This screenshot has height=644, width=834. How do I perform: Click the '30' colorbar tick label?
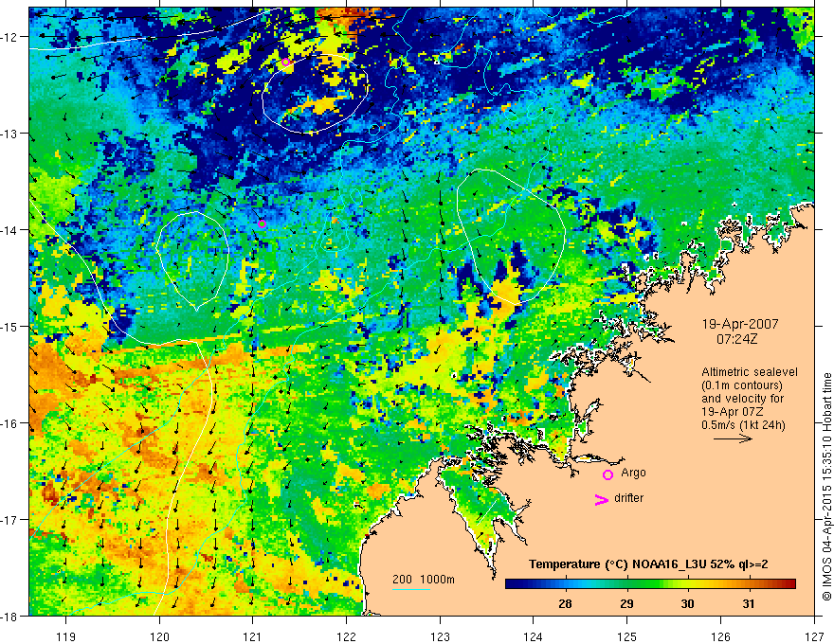[687, 604]
